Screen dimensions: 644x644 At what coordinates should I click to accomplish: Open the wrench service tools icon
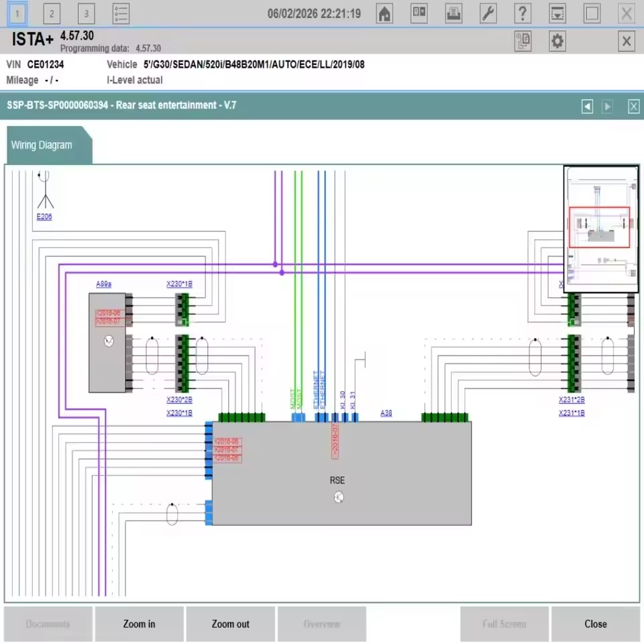488,14
